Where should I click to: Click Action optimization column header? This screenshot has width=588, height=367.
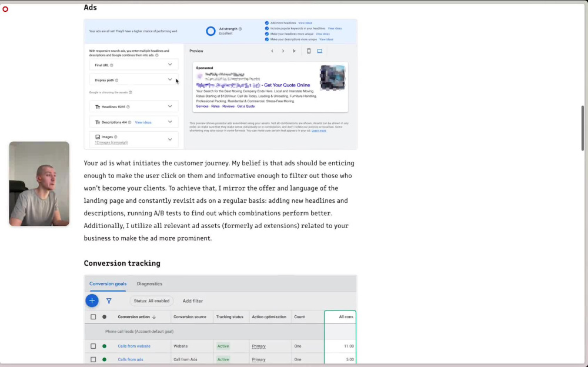click(269, 317)
